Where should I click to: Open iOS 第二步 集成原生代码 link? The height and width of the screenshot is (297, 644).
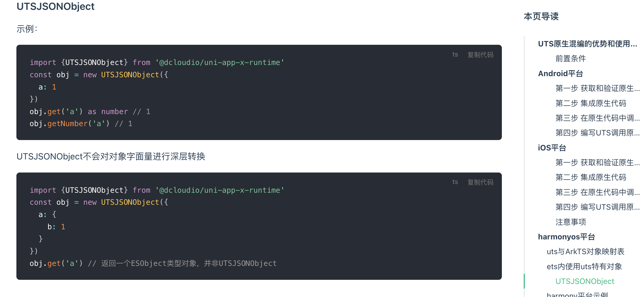tap(590, 177)
